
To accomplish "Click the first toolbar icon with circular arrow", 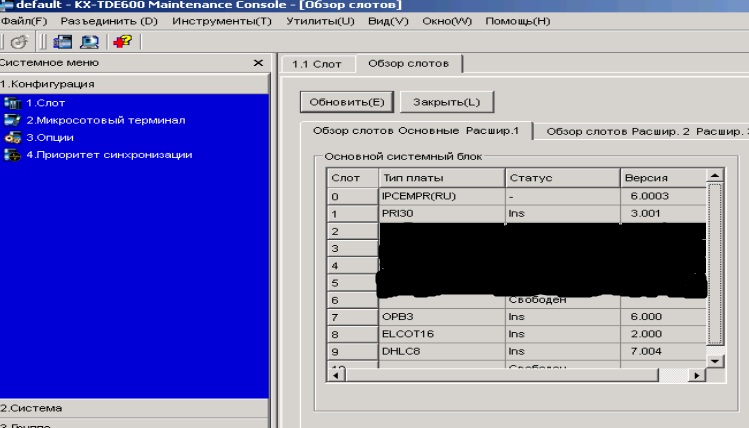I will [x=17, y=42].
